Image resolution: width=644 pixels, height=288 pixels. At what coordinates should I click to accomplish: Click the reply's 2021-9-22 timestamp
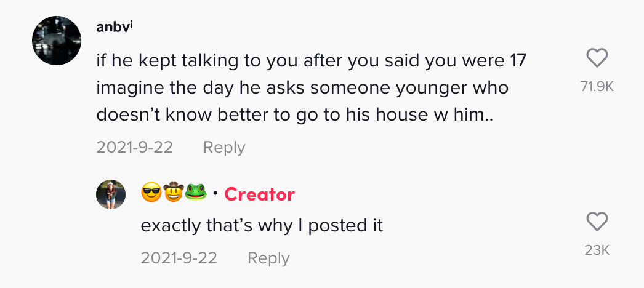pos(179,258)
